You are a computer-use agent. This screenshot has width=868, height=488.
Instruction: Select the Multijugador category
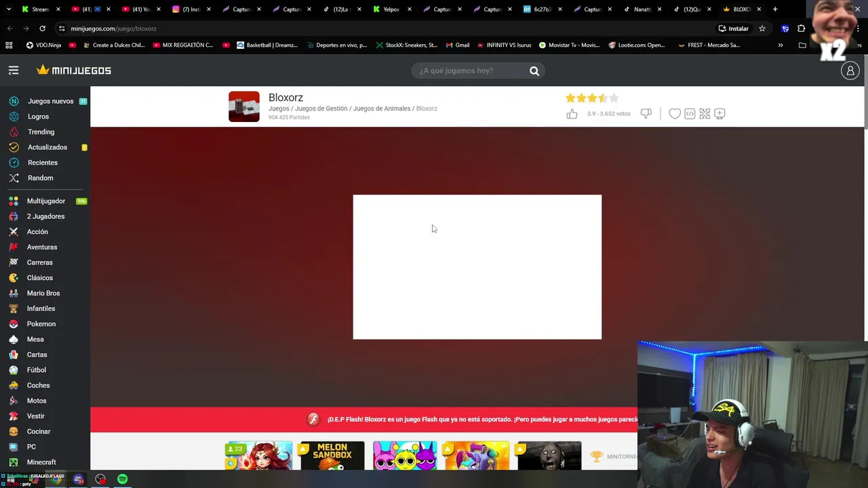pyautogui.click(x=46, y=201)
